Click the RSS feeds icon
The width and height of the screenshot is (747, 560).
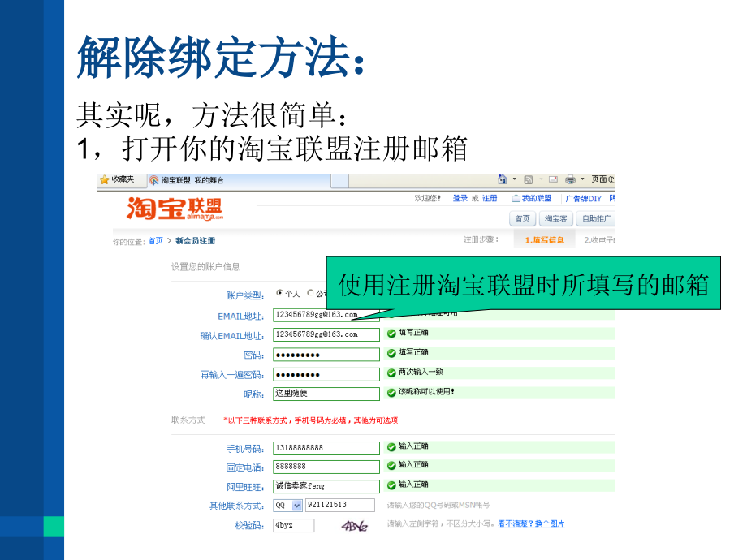click(x=528, y=179)
